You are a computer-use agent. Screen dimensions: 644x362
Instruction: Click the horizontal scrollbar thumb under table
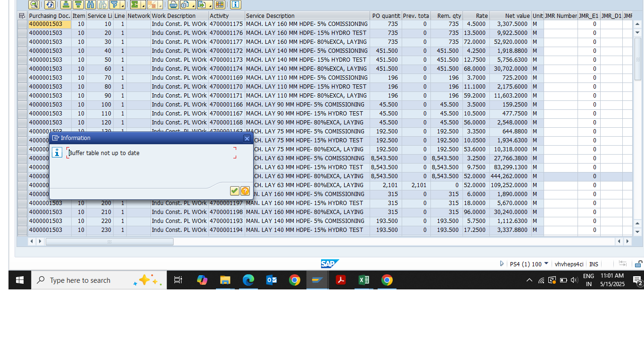pos(109,242)
